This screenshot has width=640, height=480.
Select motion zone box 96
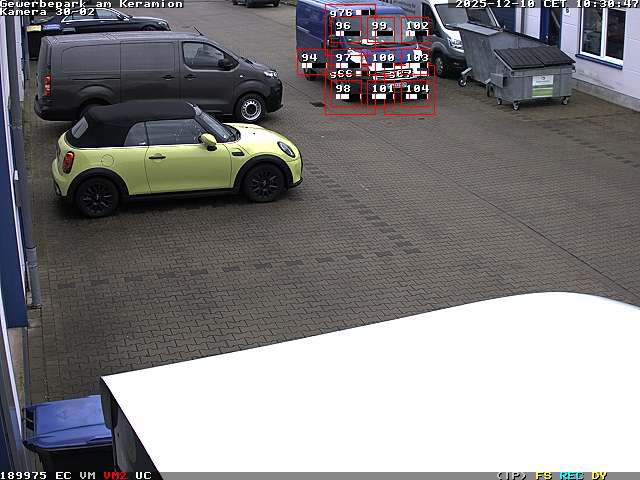pos(343,26)
